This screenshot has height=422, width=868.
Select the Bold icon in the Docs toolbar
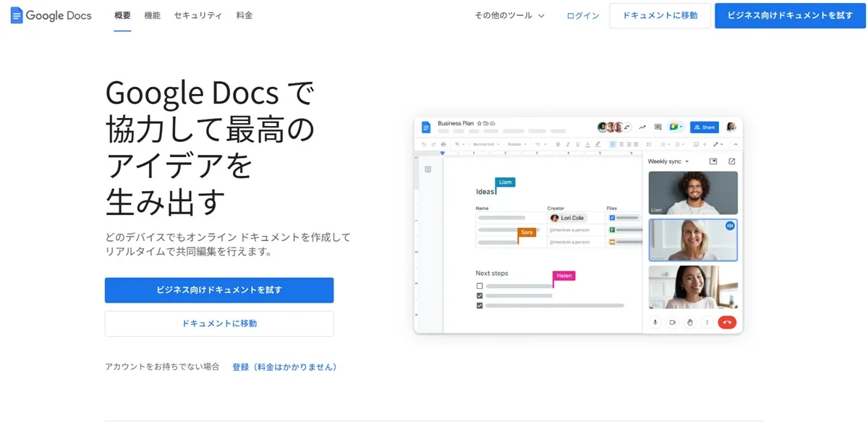(x=557, y=144)
